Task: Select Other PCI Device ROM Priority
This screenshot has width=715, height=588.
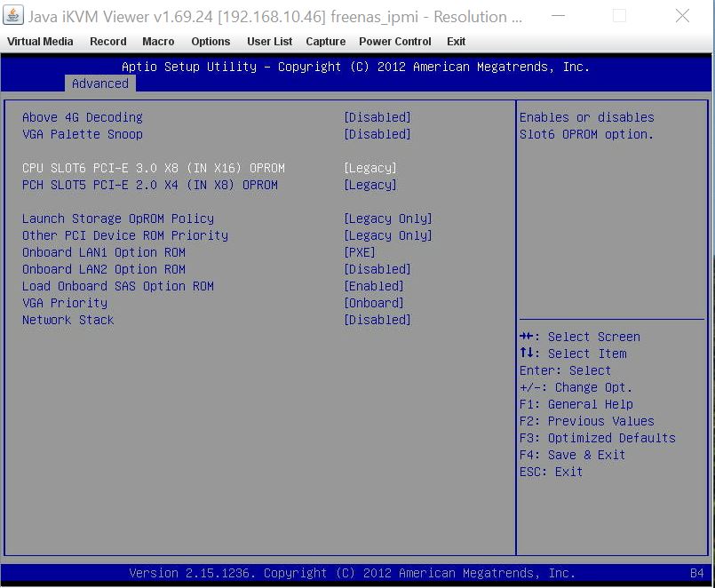Action: coord(125,235)
